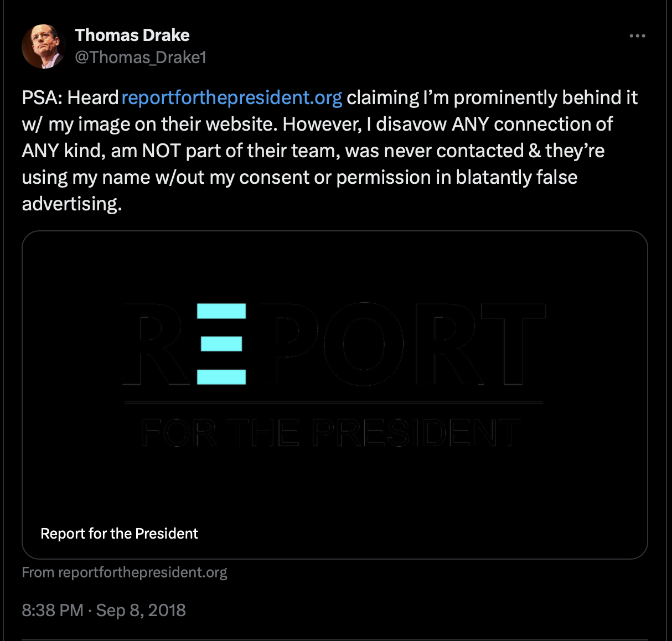The image size is (672, 641).
Task: Click the word 'PSA:' in the tweet
Action: coord(42,97)
